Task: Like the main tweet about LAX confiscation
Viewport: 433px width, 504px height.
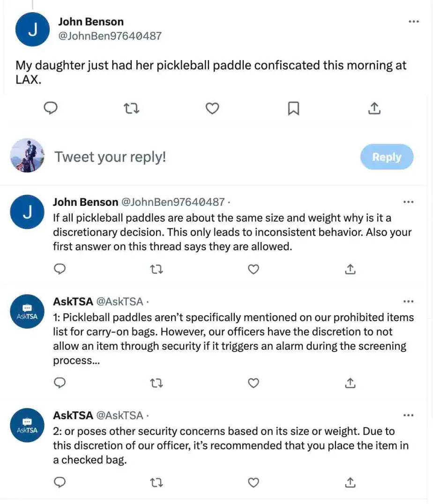Action: (x=212, y=108)
